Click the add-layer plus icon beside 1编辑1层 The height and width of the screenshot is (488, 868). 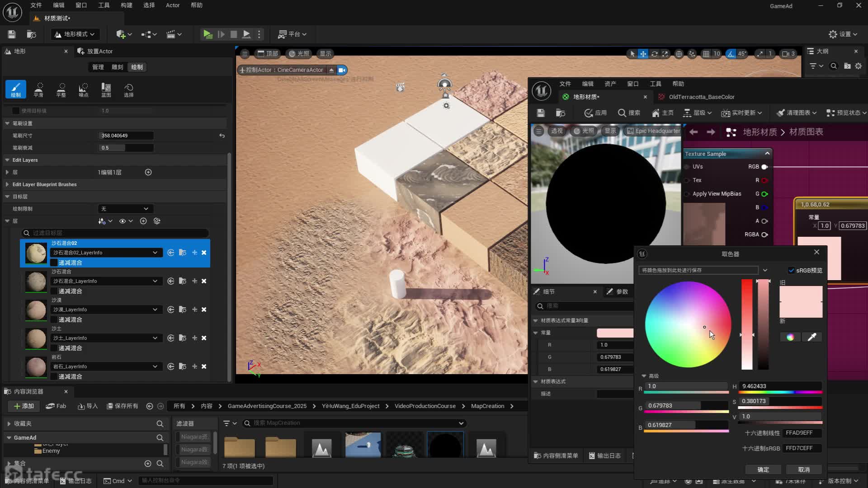coord(148,172)
